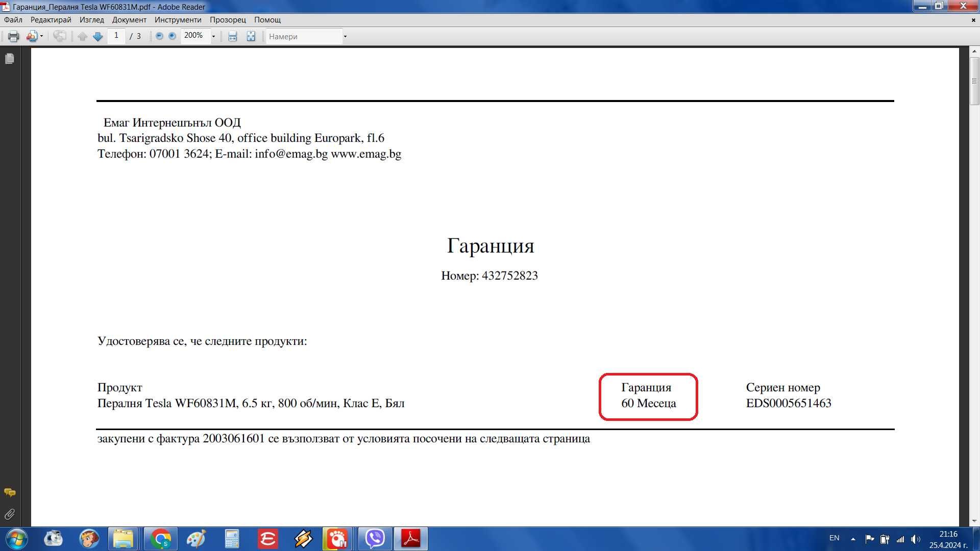
Task: Fit page width with scrolling icon
Action: coord(233,36)
